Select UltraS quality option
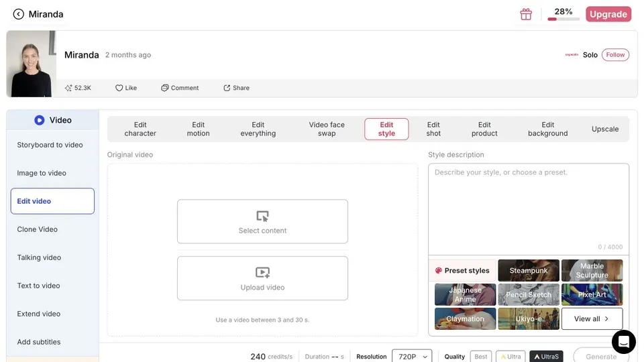This screenshot has height=362, width=644. click(546, 357)
